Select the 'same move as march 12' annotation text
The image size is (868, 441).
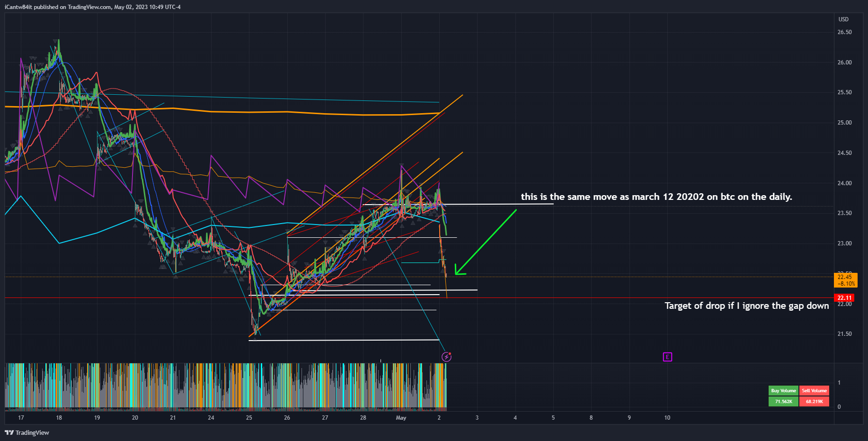656,197
